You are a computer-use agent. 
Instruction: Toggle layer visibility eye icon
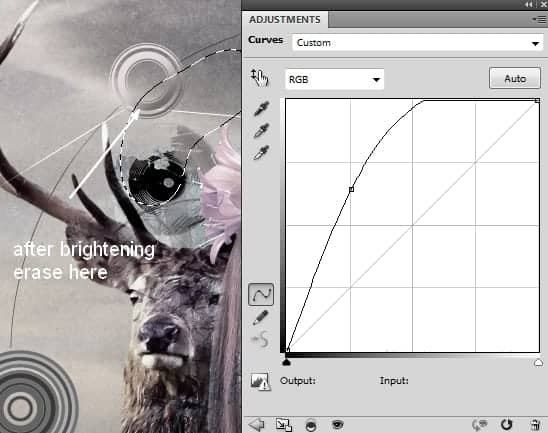tap(337, 425)
